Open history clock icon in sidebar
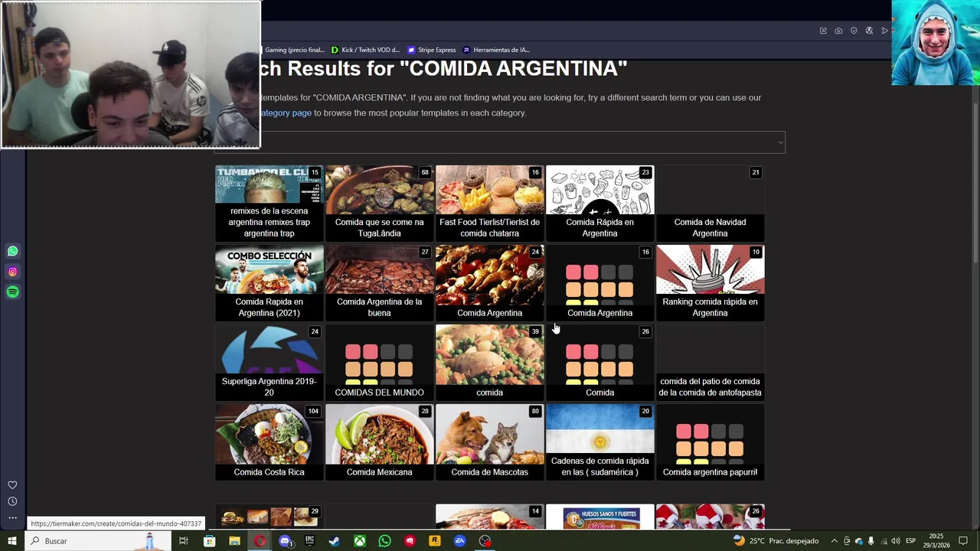The width and height of the screenshot is (980, 551). pos(12,502)
